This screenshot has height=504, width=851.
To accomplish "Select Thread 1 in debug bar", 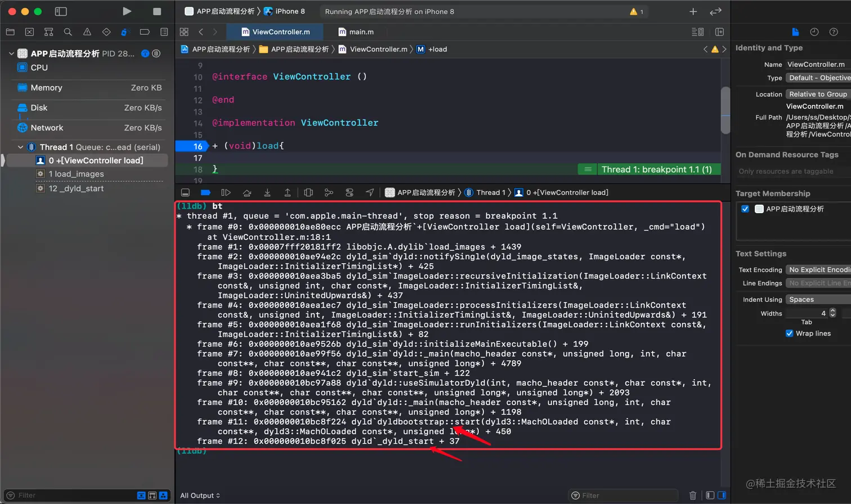I will (x=485, y=192).
